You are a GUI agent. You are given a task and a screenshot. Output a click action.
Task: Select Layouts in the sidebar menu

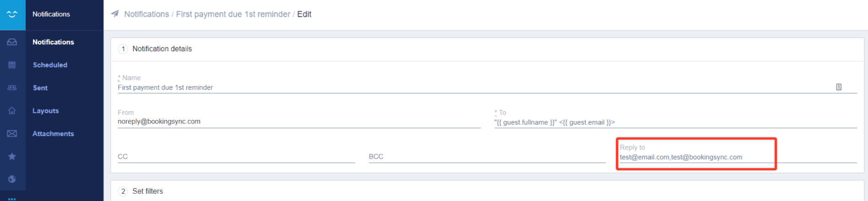pyautogui.click(x=45, y=110)
